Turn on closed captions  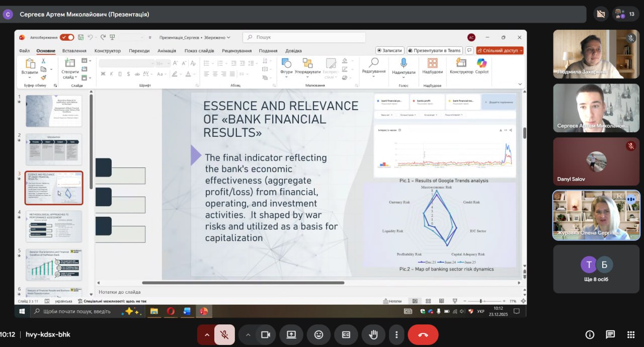tap(346, 335)
